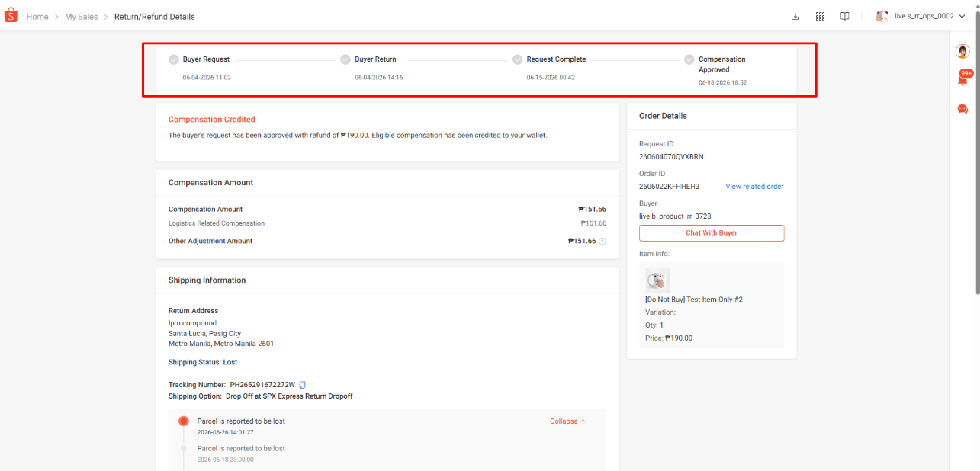Screen dimensions: 980x471
Task: Click timestamp 2026-06-26 14:01:27
Action: (226, 432)
